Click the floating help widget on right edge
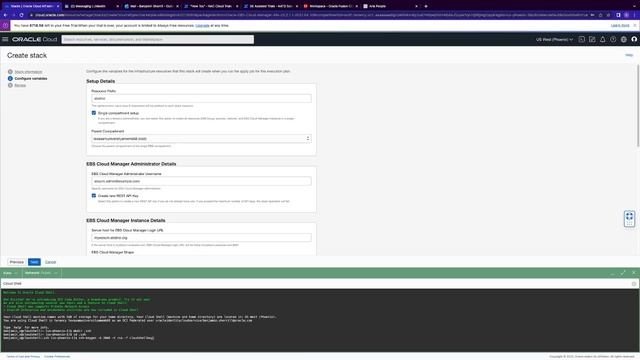This screenshot has width=640, height=360. 629,219
